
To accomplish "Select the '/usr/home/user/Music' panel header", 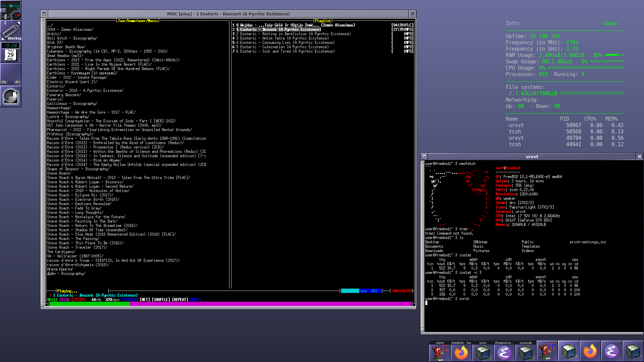I will [138, 21].
